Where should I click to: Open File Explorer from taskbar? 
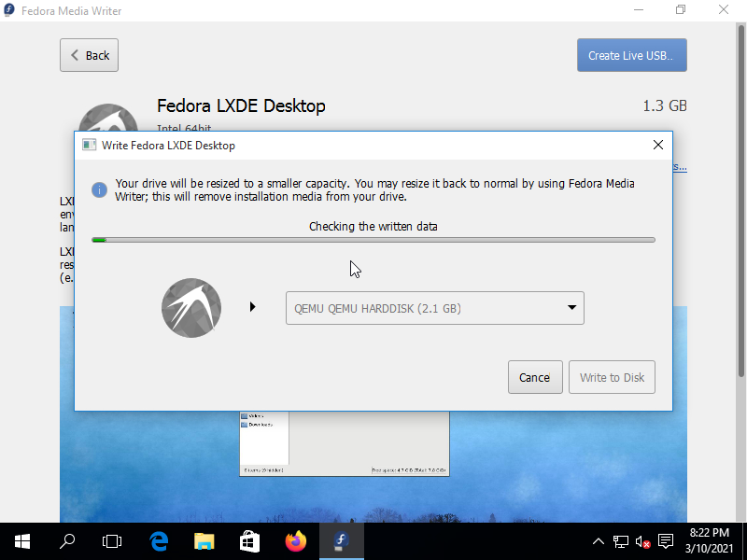(x=204, y=541)
